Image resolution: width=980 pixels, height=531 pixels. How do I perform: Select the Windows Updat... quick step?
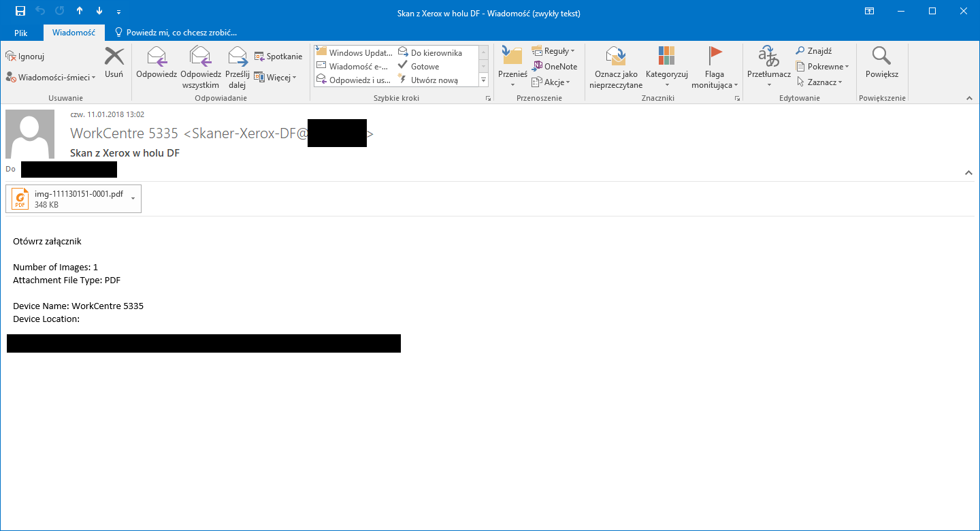tap(355, 52)
